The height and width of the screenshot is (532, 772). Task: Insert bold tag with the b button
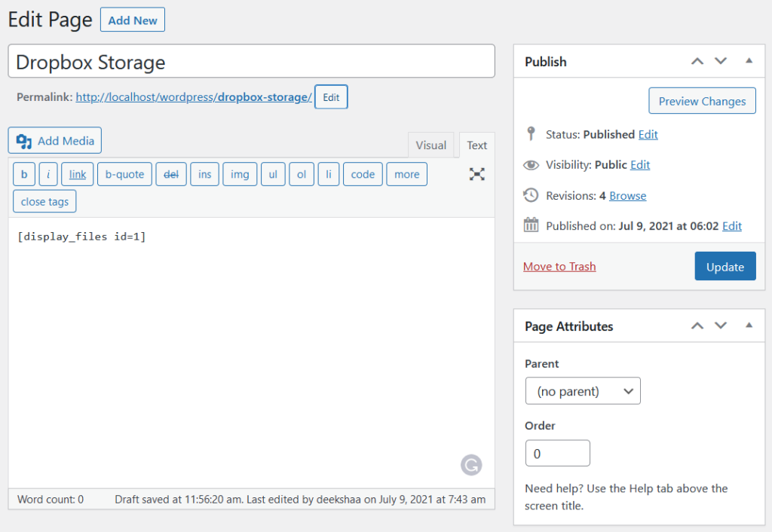point(23,174)
